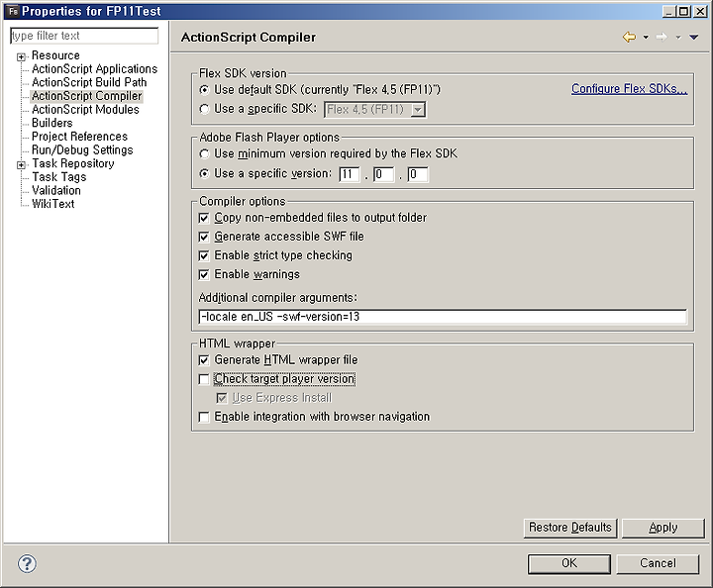Select Task Tags in the tree

tap(58, 177)
